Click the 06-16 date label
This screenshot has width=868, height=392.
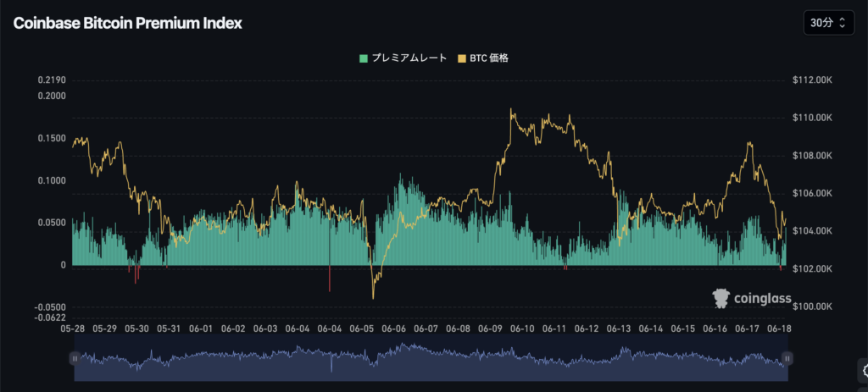(x=715, y=329)
